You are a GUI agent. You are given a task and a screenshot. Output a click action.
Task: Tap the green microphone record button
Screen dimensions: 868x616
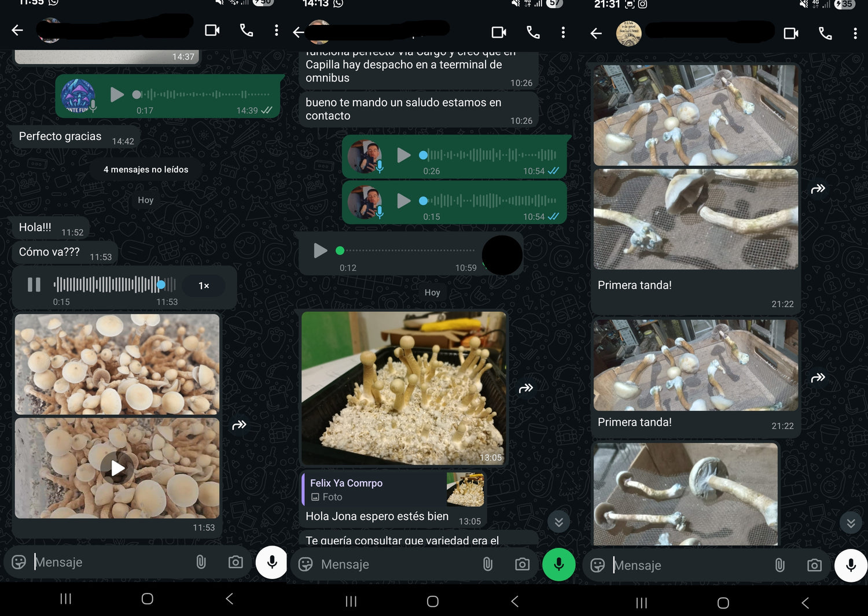(x=558, y=564)
